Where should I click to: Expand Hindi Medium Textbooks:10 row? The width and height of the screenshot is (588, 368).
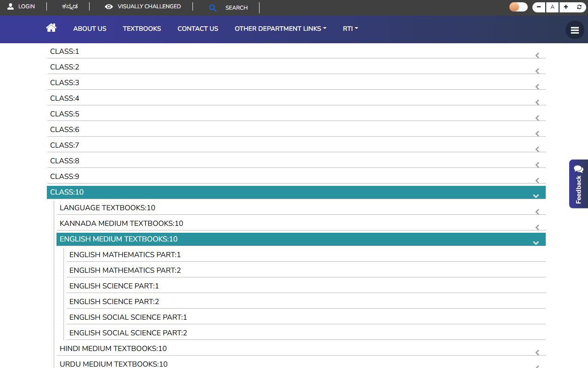click(301, 349)
